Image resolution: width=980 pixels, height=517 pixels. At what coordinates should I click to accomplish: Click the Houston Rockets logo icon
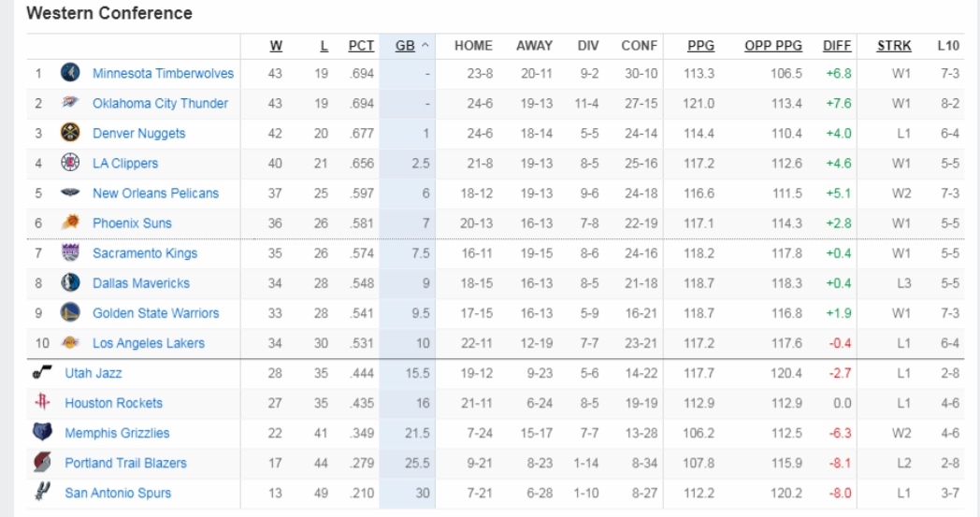pyautogui.click(x=42, y=403)
